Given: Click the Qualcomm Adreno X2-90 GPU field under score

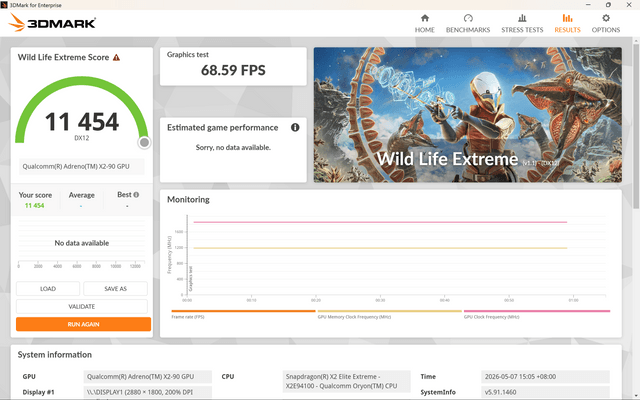Looking at the screenshot, I should [82, 167].
